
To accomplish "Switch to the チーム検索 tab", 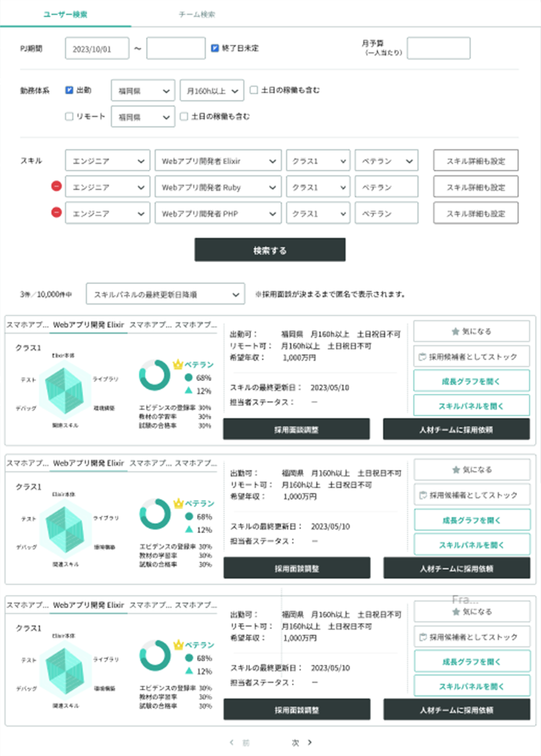I will tap(197, 14).
